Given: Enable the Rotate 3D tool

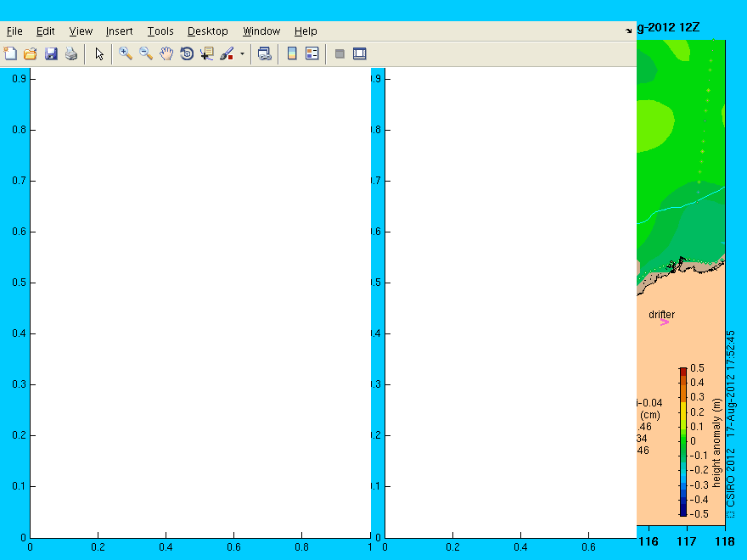Looking at the screenshot, I should click(x=187, y=53).
